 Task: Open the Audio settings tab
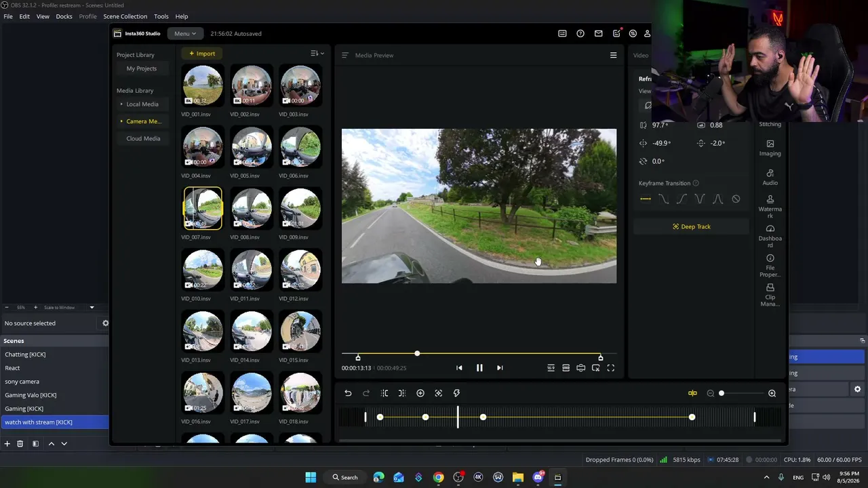tap(770, 177)
